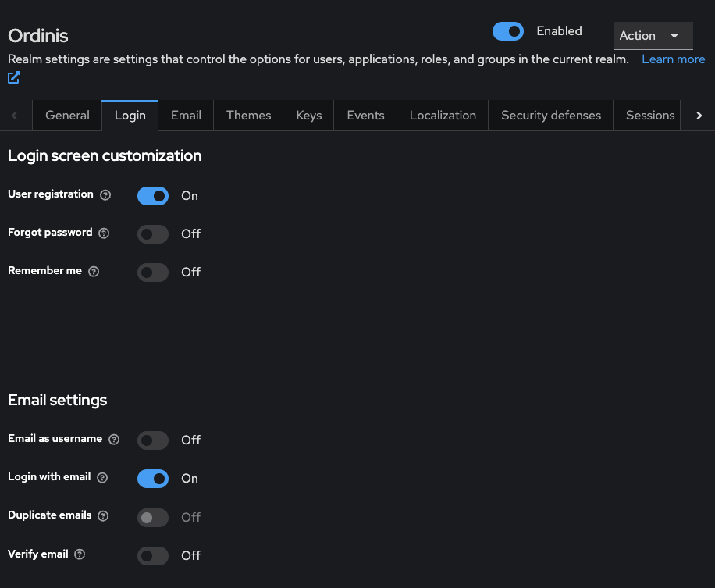715x588 pixels.
Task: Click help icon next to Duplicate emails
Action: coord(103,516)
